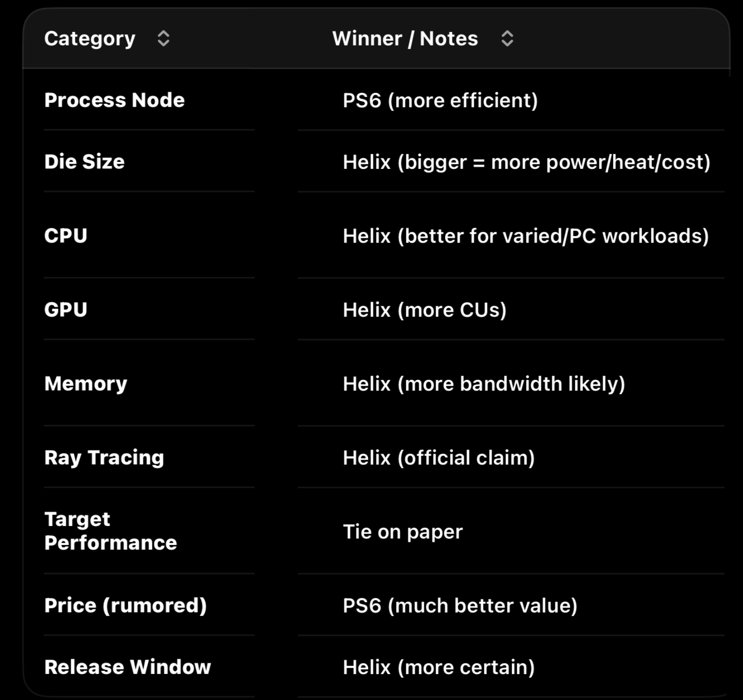Click 'Helix (more CUs)' cell
This screenshot has width=743, height=700.
pyautogui.click(x=425, y=310)
